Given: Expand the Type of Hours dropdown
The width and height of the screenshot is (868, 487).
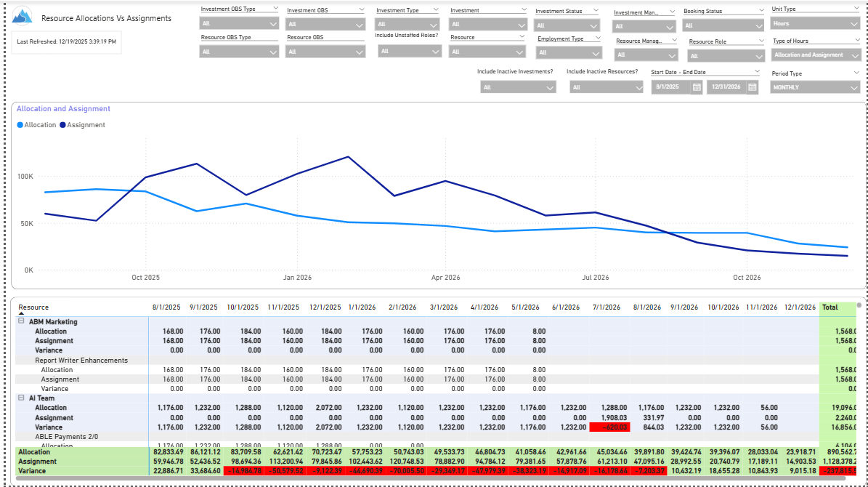Looking at the screenshot, I should coord(815,55).
